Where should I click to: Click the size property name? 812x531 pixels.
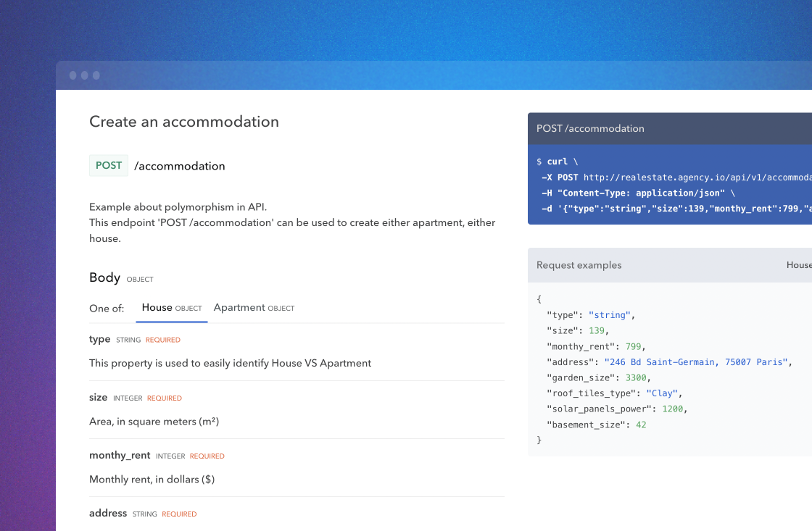(x=98, y=397)
